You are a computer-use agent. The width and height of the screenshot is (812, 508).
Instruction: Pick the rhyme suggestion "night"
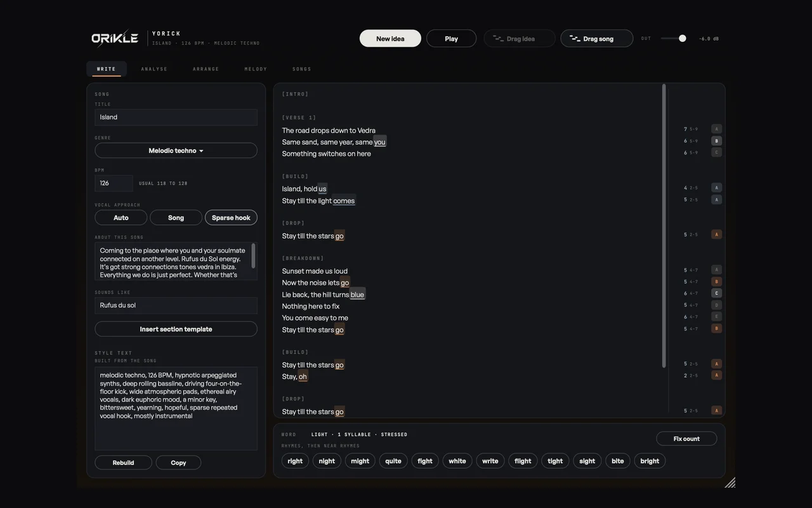pyautogui.click(x=327, y=461)
